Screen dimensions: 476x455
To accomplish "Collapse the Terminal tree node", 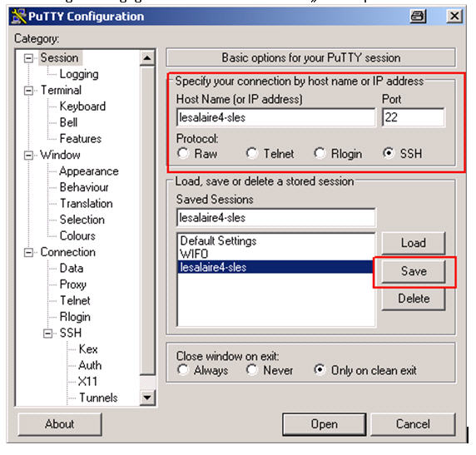I will [x=28, y=91].
